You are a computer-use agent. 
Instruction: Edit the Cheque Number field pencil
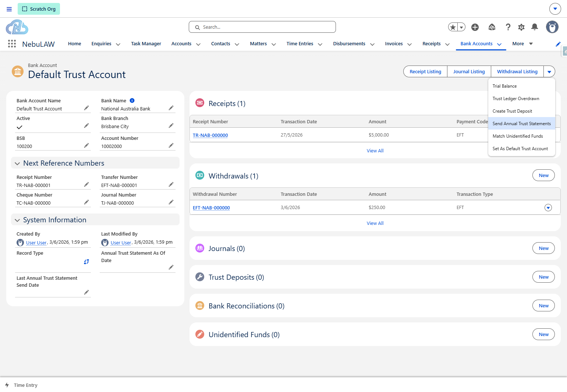coord(86,202)
